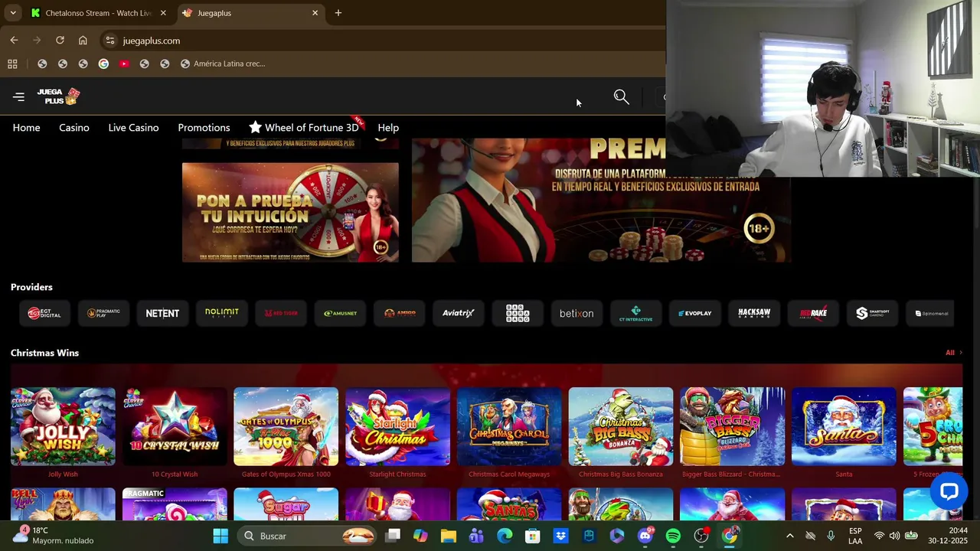
Task: Select the Nolimit City provider
Action: tap(222, 313)
